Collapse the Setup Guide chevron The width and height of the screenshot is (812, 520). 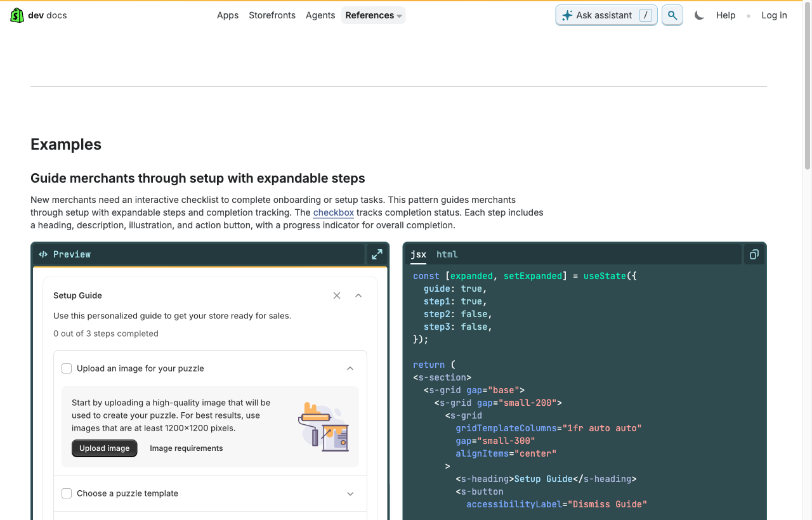358,296
